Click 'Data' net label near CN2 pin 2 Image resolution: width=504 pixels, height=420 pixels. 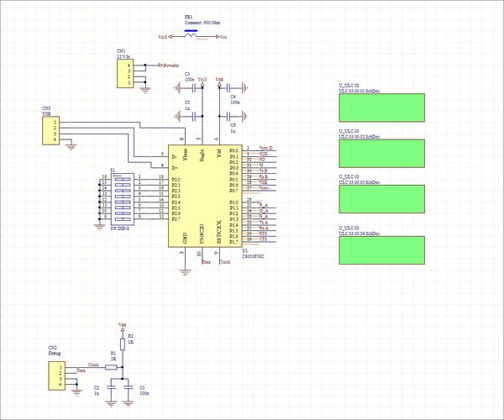click(x=81, y=370)
